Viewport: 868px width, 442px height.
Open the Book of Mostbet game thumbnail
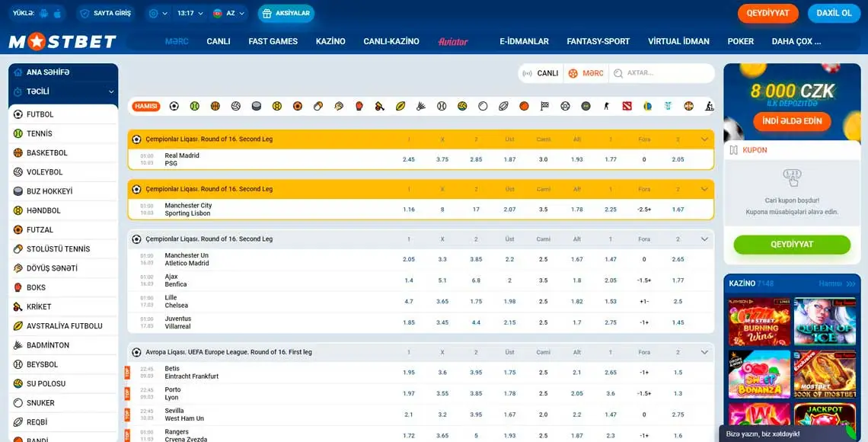[825, 374]
